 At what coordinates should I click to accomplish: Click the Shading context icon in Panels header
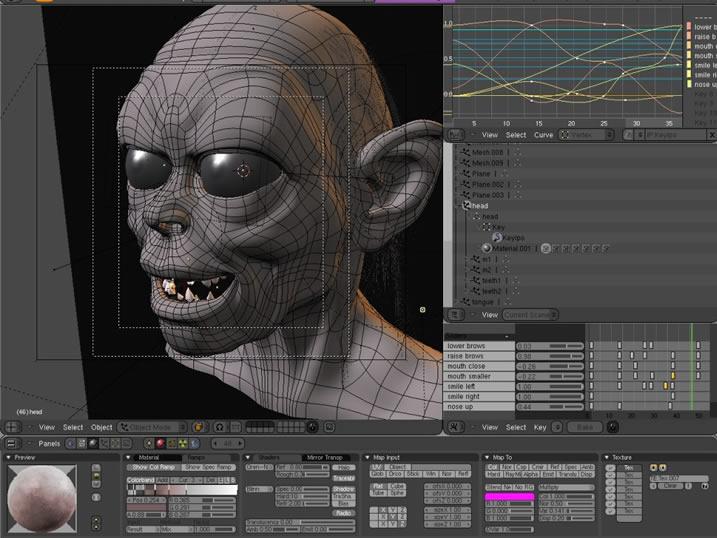pos(90,443)
